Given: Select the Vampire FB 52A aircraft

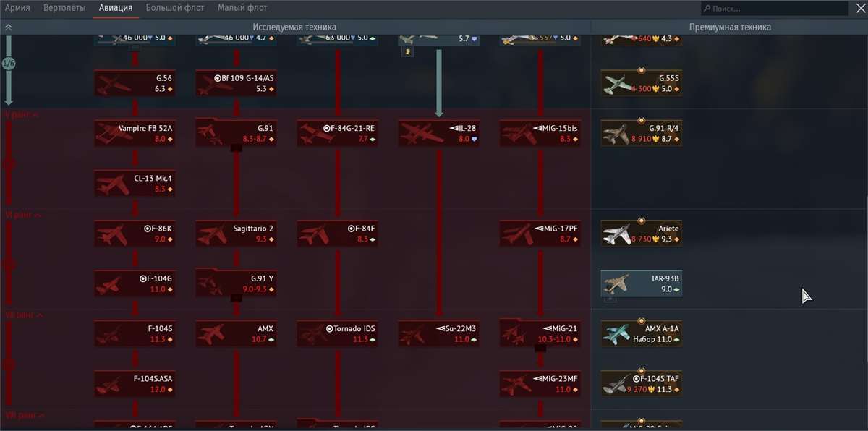Looking at the screenshot, I should pos(135,133).
